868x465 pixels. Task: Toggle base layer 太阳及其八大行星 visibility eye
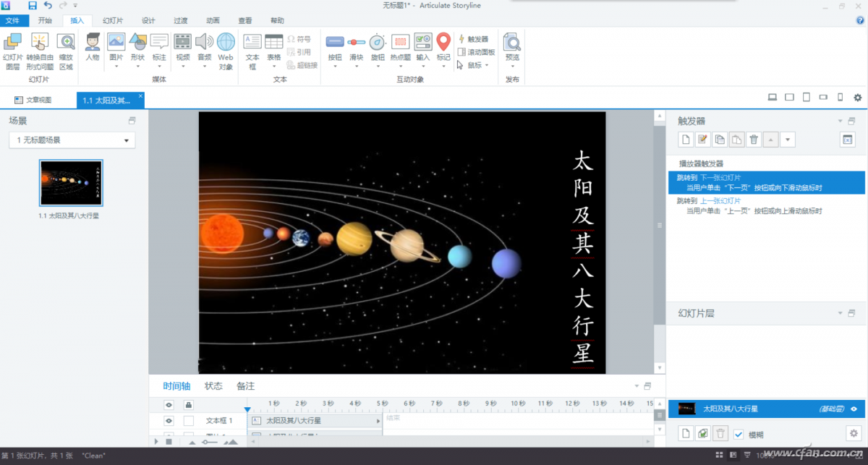pos(854,409)
